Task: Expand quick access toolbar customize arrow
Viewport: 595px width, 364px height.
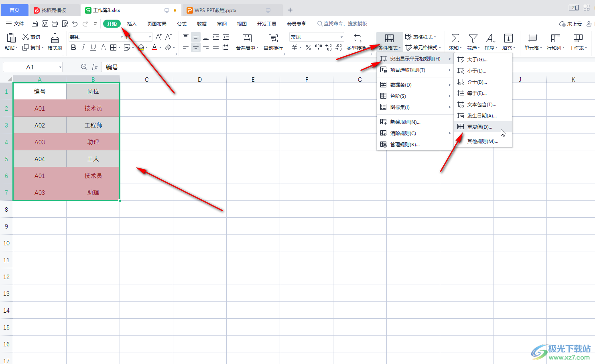Action: pos(95,24)
